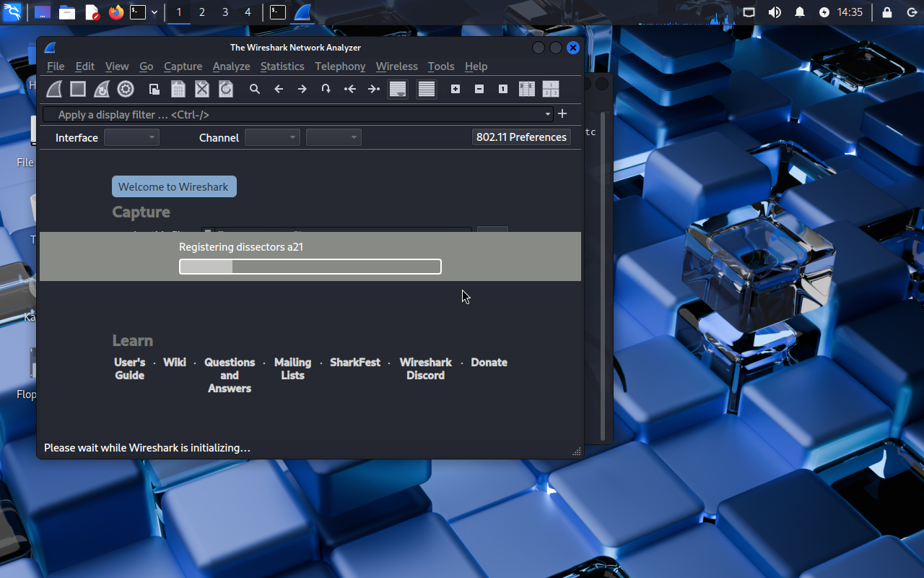Toggle packet colorization rules button
Image resolution: width=924 pixels, height=578 pixels.
tap(427, 89)
